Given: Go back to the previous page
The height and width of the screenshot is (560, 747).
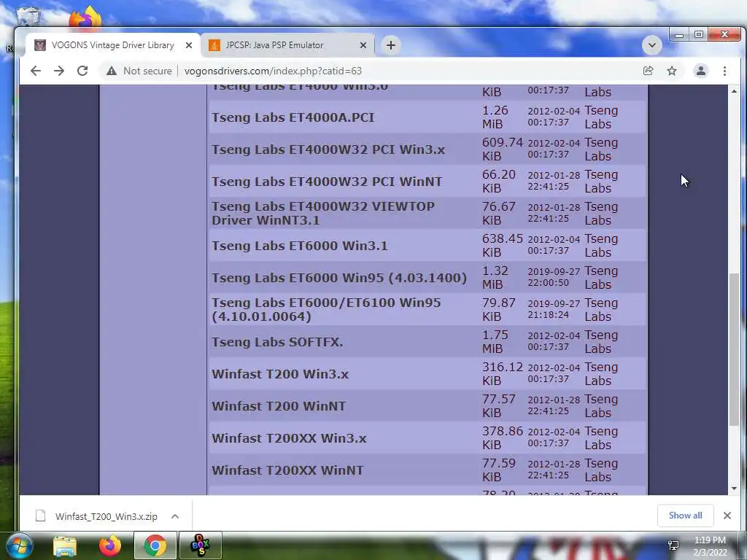Looking at the screenshot, I should (x=36, y=71).
